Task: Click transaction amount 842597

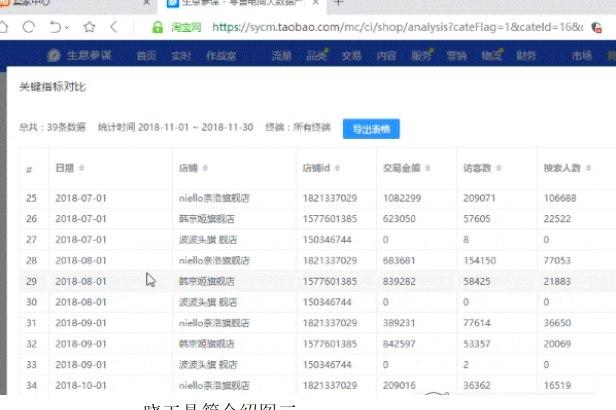Action: tap(399, 344)
